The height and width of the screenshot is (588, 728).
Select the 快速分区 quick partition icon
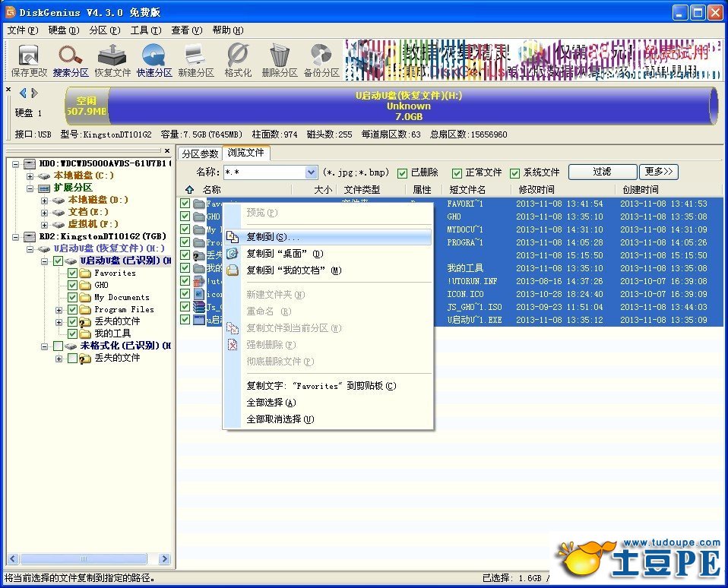[154, 61]
